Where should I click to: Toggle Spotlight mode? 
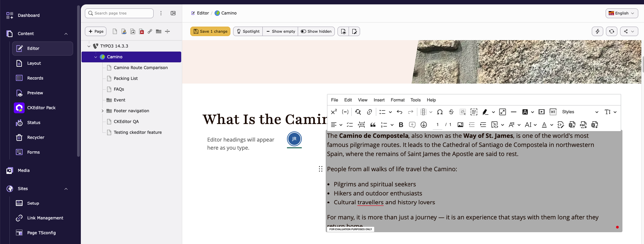pyautogui.click(x=248, y=31)
